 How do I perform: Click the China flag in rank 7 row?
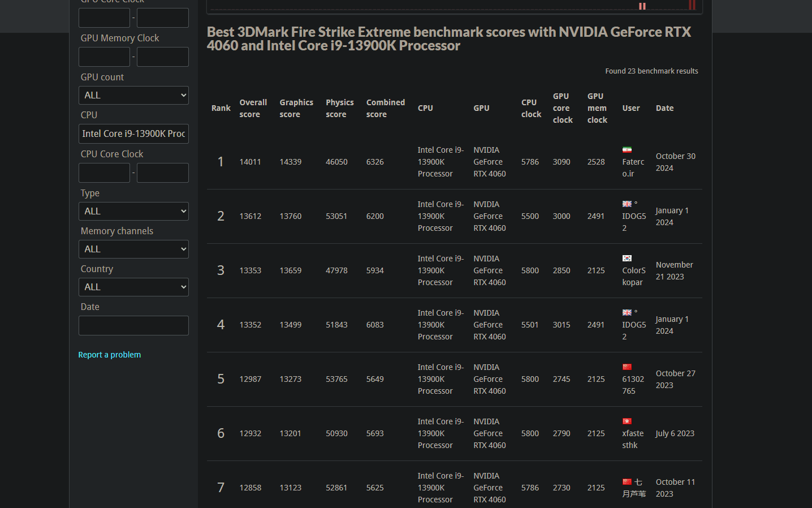627,482
